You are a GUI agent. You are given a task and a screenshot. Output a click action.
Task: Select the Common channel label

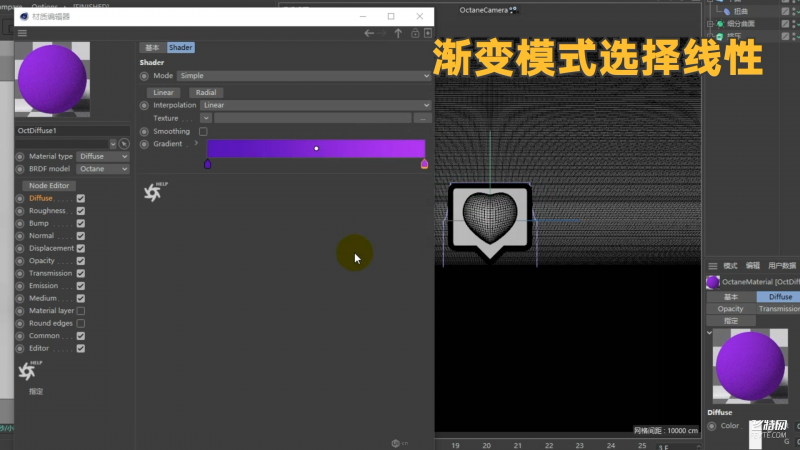(x=44, y=336)
